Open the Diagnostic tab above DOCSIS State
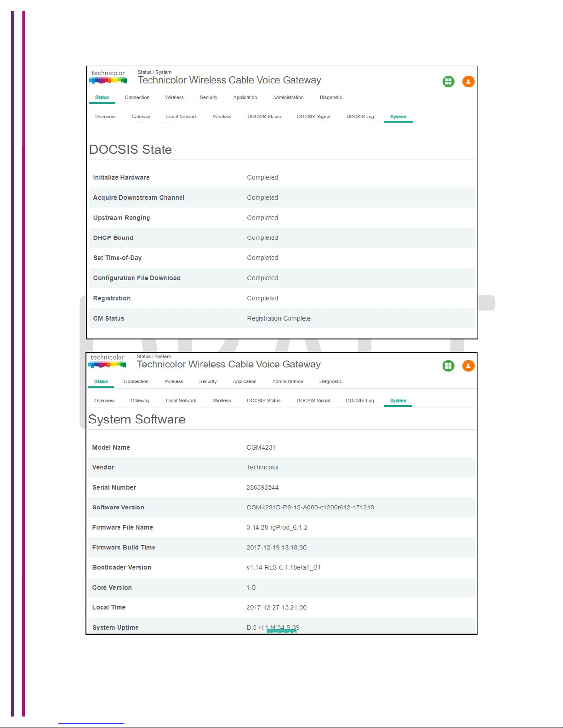 pyautogui.click(x=331, y=97)
